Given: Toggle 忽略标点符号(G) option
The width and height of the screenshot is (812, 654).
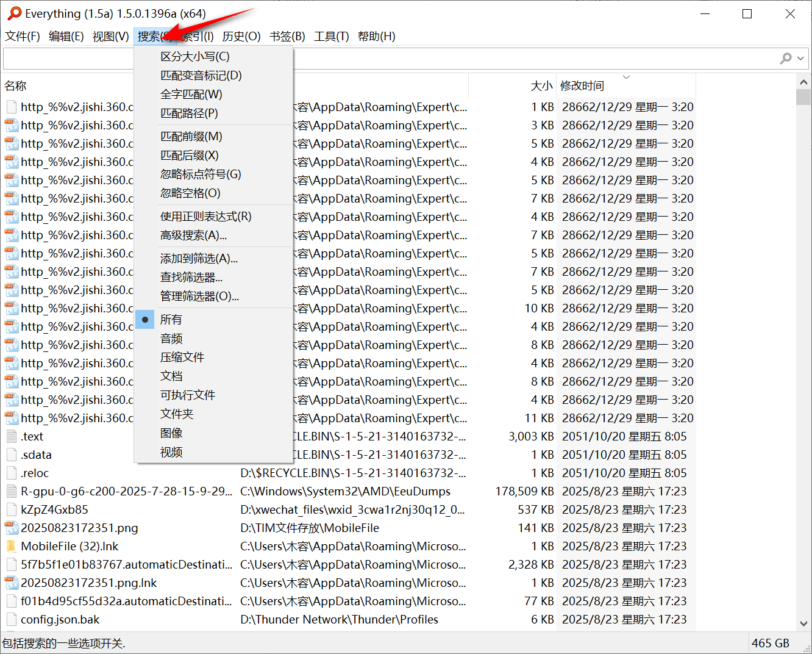Looking at the screenshot, I should 214,174.
